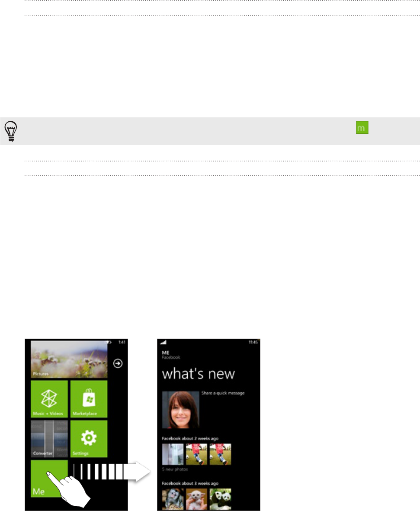Tap the ME Facebook title

point(171,355)
